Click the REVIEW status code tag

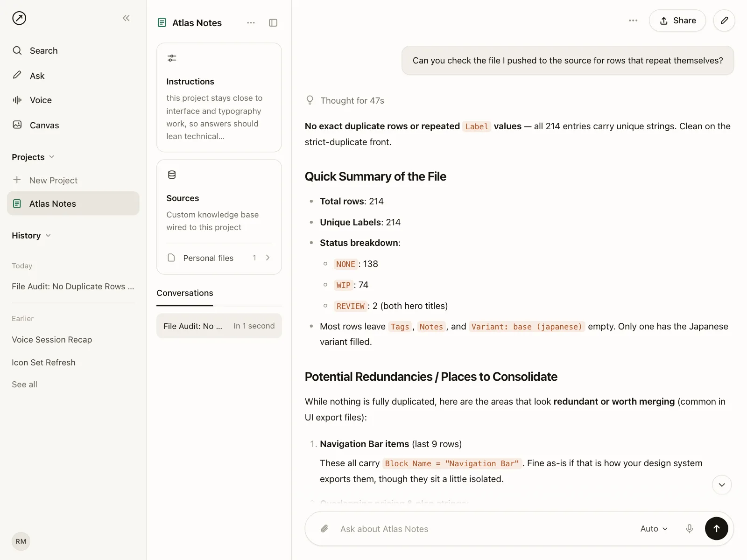click(351, 306)
